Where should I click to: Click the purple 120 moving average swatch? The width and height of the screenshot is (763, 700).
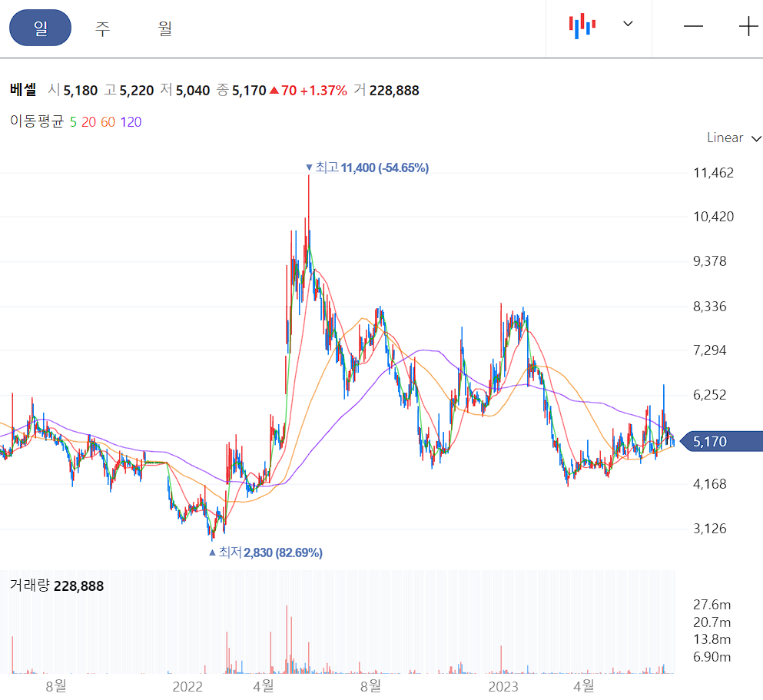pyautogui.click(x=130, y=121)
